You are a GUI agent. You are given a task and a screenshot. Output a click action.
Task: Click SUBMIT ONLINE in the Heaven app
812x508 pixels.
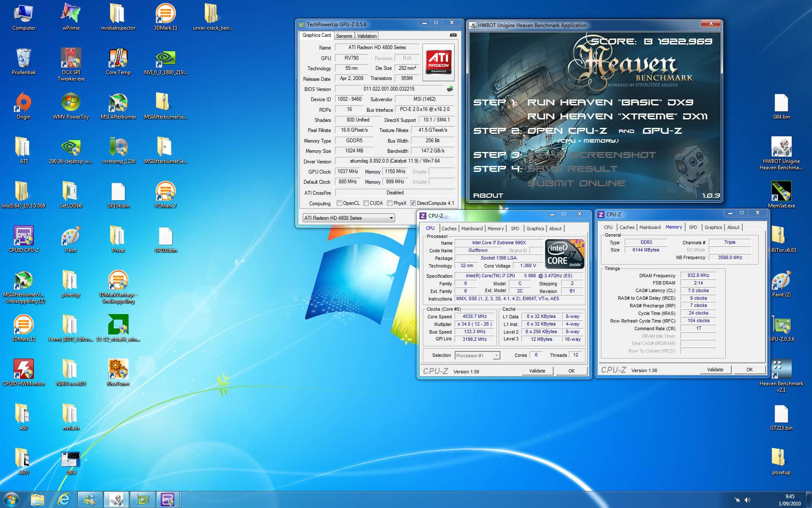[576, 183]
